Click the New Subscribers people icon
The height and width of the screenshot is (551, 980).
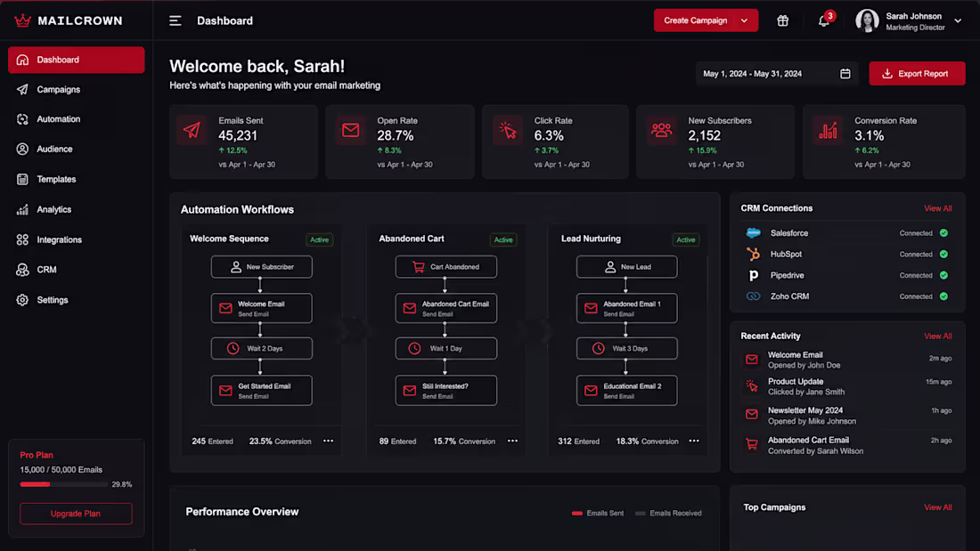(661, 130)
